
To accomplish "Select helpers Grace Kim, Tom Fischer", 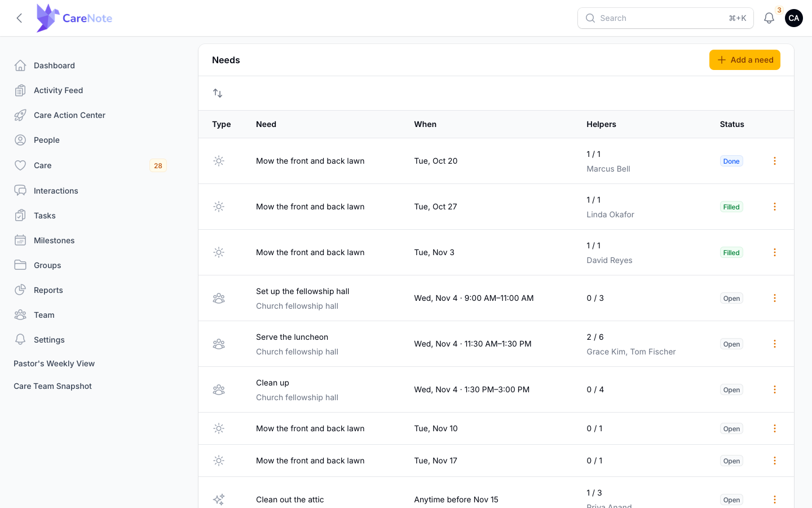I will pyautogui.click(x=631, y=352).
